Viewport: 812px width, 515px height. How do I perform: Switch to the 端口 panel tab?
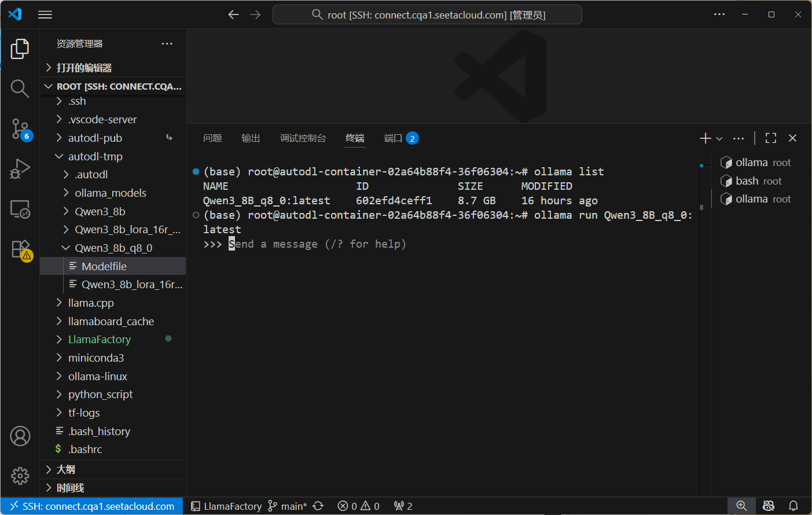(x=401, y=138)
